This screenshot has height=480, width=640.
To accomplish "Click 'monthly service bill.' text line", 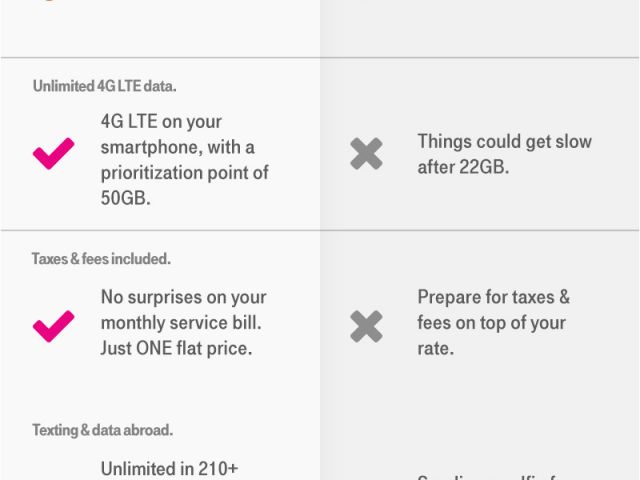I will 183,323.
